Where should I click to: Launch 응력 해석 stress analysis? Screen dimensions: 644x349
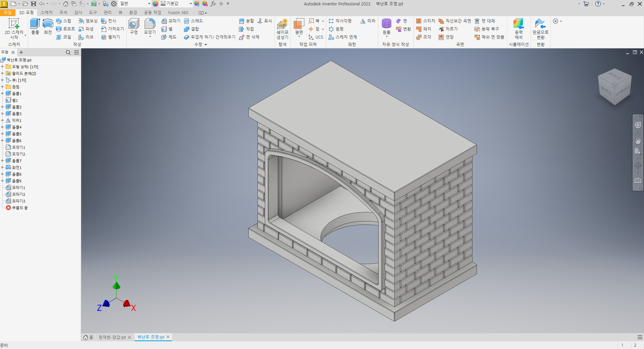click(x=518, y=29)
